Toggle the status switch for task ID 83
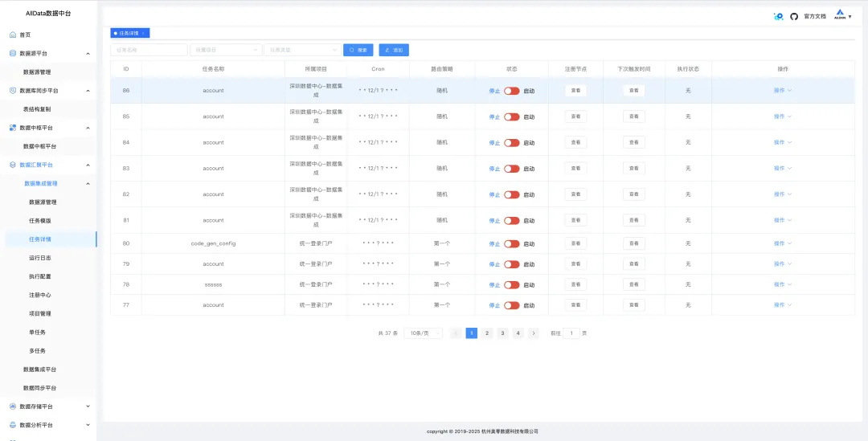 511,169
